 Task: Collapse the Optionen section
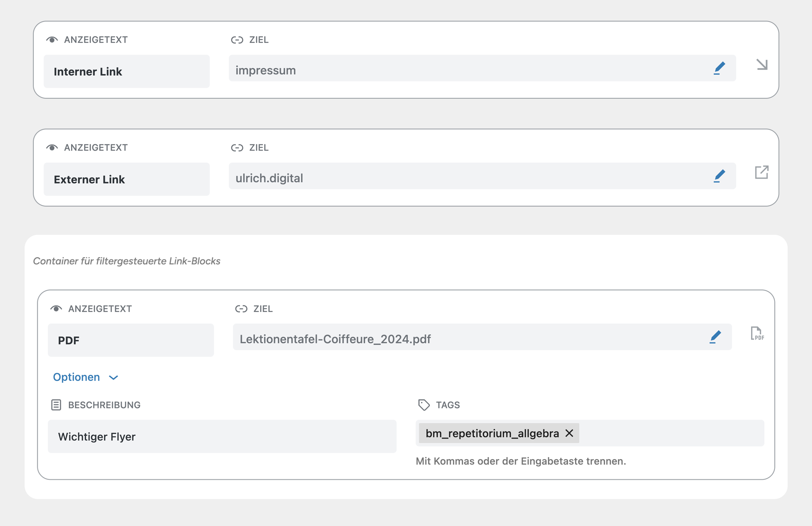click(85, 377)
